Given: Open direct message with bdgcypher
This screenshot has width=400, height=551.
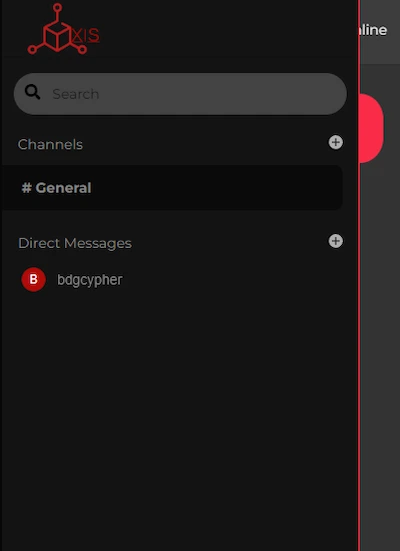Looking at the screenshot, I should click(90, 280).
